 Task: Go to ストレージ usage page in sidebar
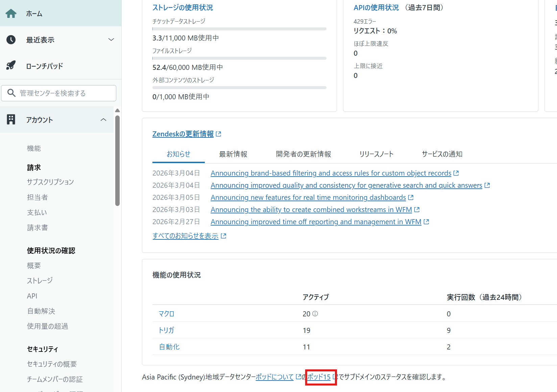coord(40,281)
